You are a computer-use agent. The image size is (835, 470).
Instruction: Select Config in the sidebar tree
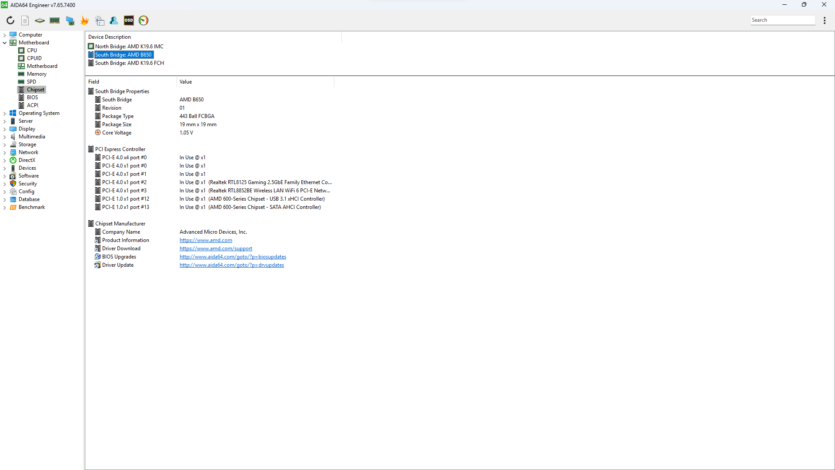(26, 191)
